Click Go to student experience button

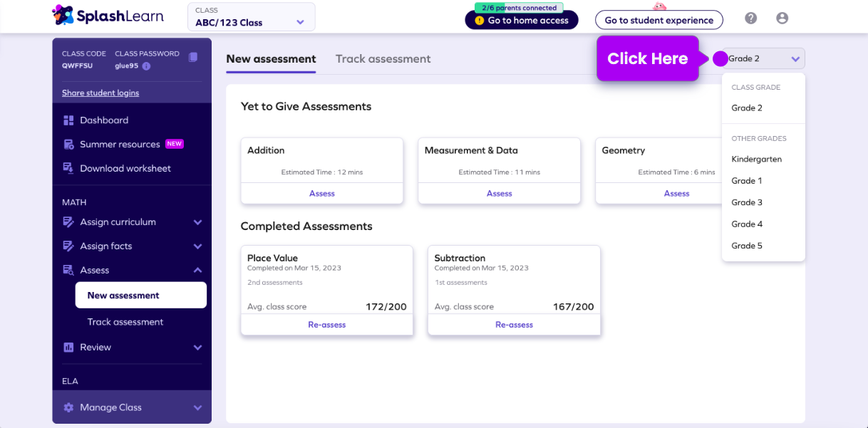(x=658, y=20)
